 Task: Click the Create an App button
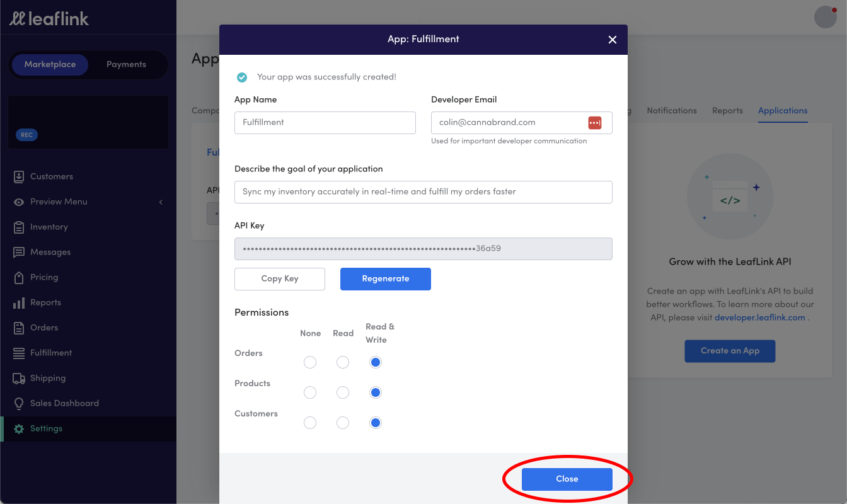(730, 351)
